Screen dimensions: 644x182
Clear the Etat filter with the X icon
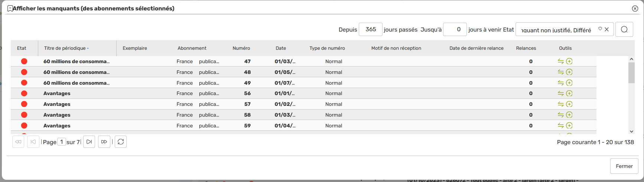tap(606, 29)
